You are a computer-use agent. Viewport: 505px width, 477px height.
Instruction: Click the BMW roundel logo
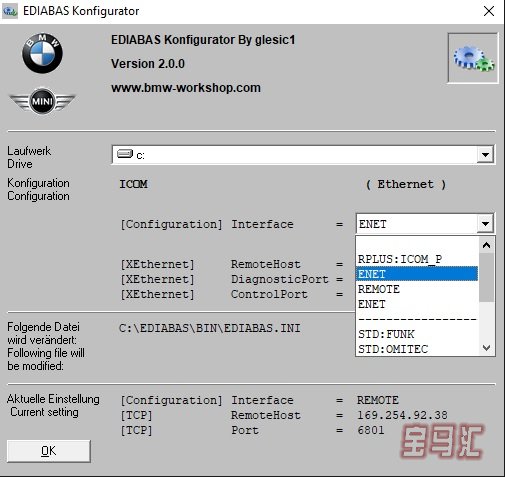[42, 53]
